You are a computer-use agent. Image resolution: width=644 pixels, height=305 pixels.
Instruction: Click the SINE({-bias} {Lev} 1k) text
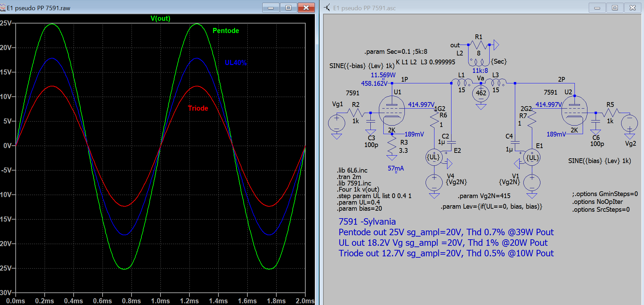coord(362,66)
